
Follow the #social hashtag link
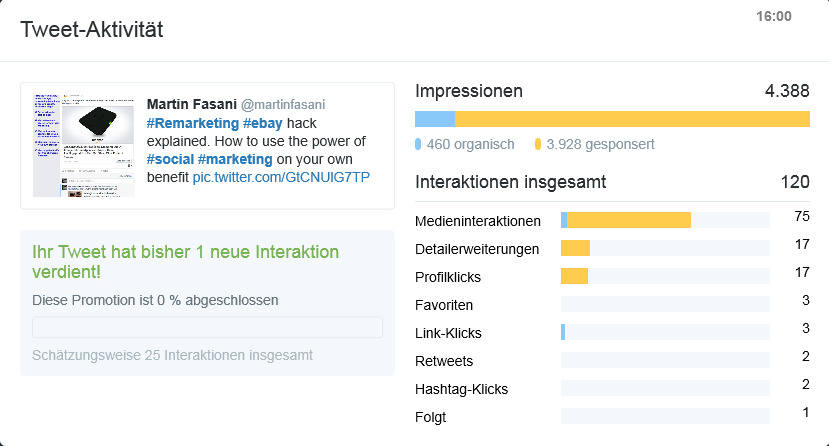click(170, 159)
